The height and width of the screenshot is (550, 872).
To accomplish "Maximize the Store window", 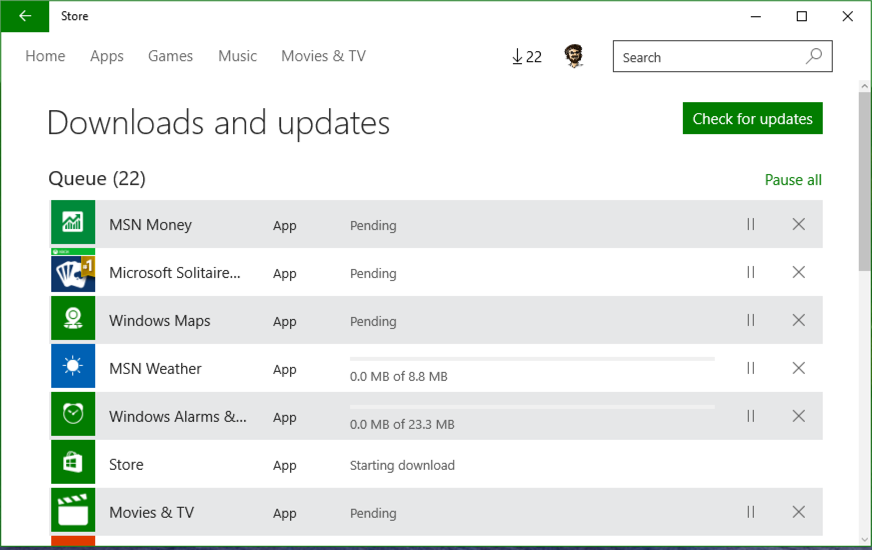I will (x=801, y=16).
